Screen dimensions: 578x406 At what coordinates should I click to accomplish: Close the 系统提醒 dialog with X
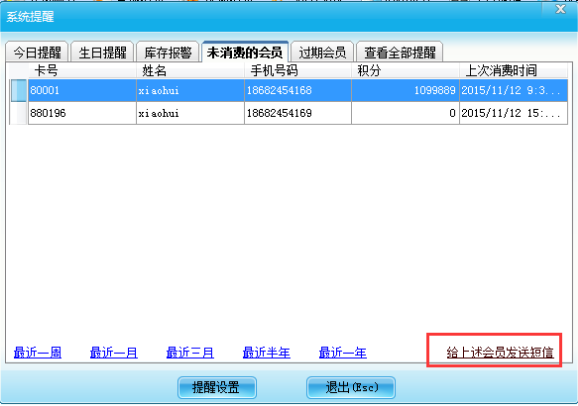561,9
